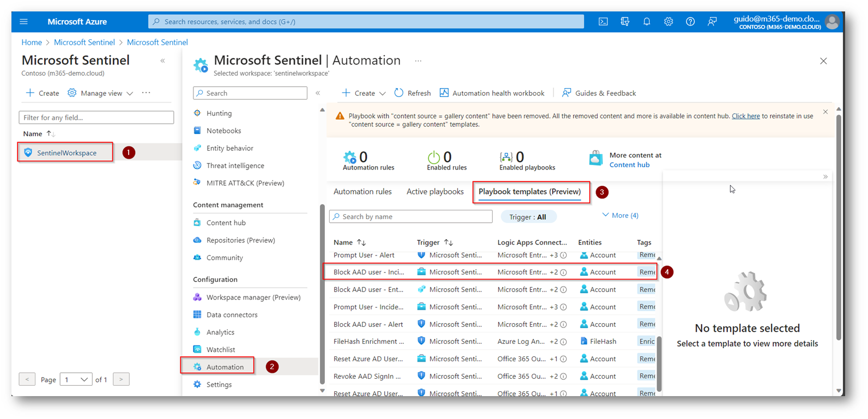
Task: Click the Search by name field
Action: [411, 217]
